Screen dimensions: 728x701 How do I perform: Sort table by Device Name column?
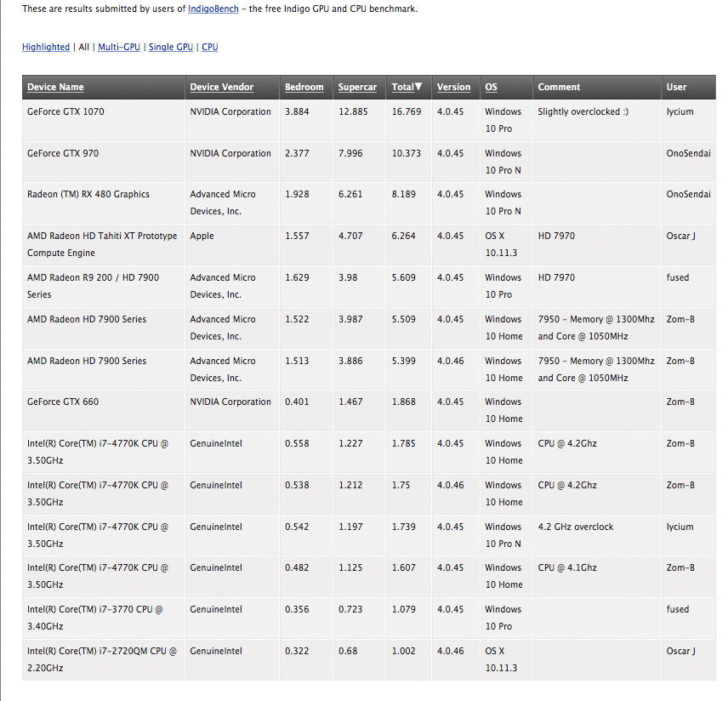55,88
